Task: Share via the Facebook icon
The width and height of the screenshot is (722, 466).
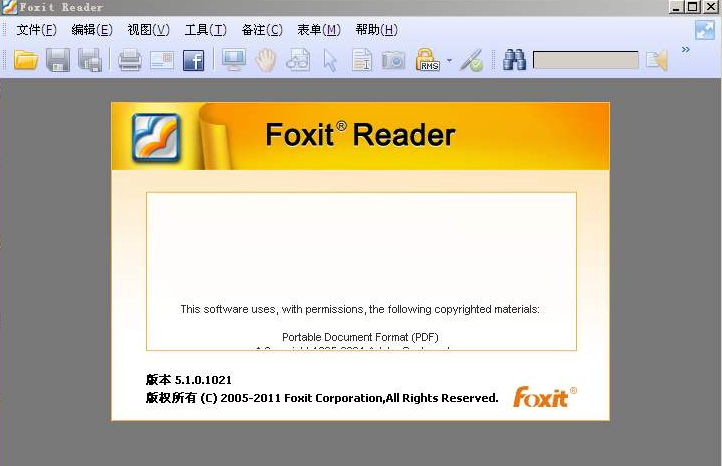Action: 193,60
